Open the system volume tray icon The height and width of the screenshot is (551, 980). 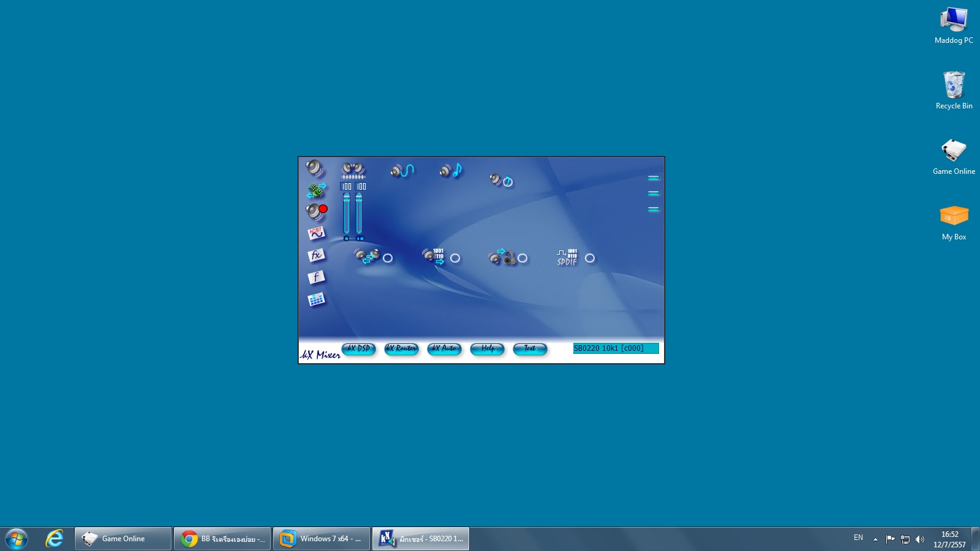[920, 539]
